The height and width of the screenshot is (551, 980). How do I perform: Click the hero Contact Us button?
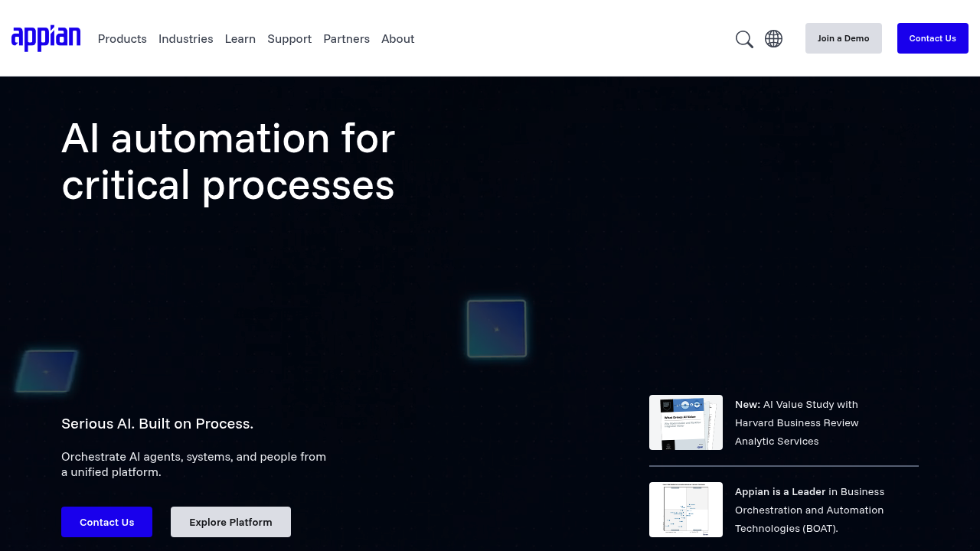point(107,522)
